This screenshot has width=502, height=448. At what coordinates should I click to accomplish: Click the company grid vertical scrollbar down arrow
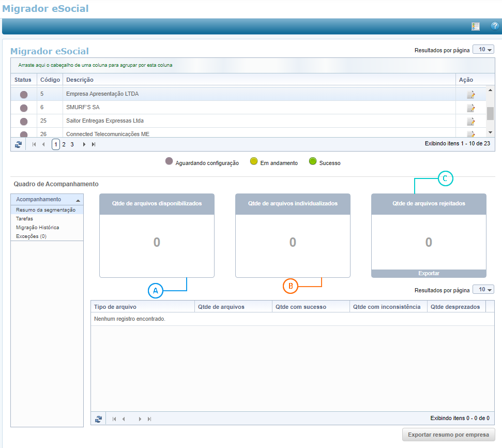pyautogui.click(x=490, y=133)
